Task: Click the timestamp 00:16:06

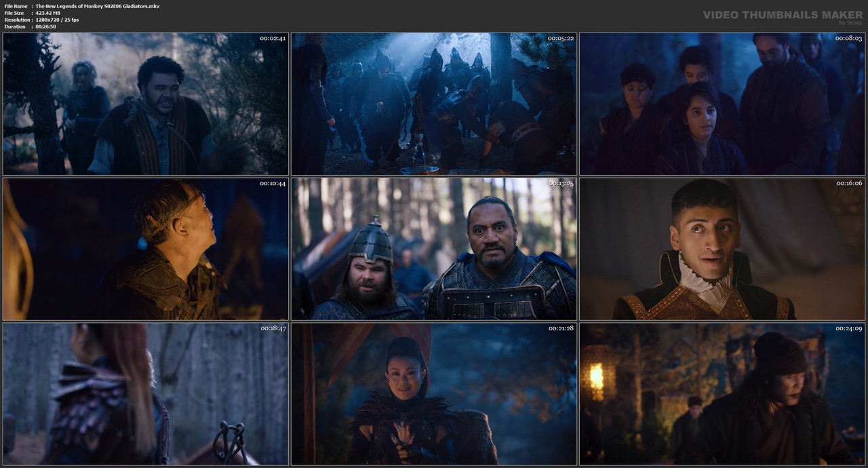Action: pos(849,183)
